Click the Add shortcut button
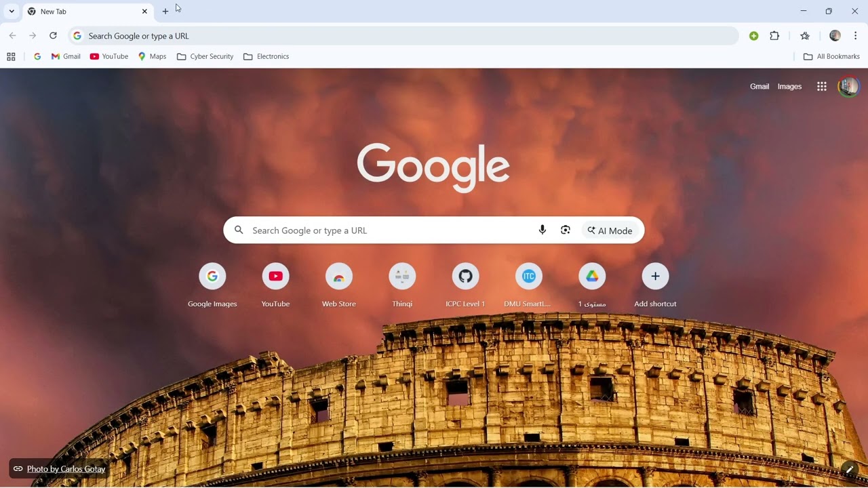Viewport: 868px width, 488px height. point(655,285)
